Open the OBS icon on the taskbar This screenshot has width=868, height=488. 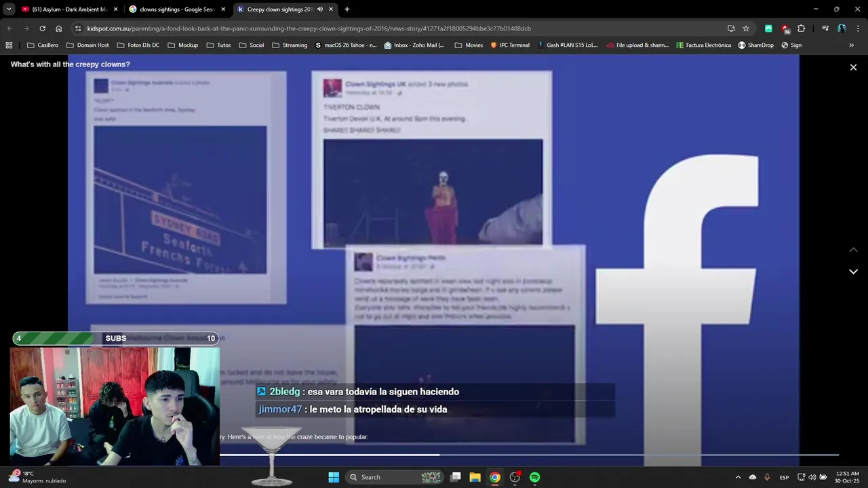click(515, 477)
